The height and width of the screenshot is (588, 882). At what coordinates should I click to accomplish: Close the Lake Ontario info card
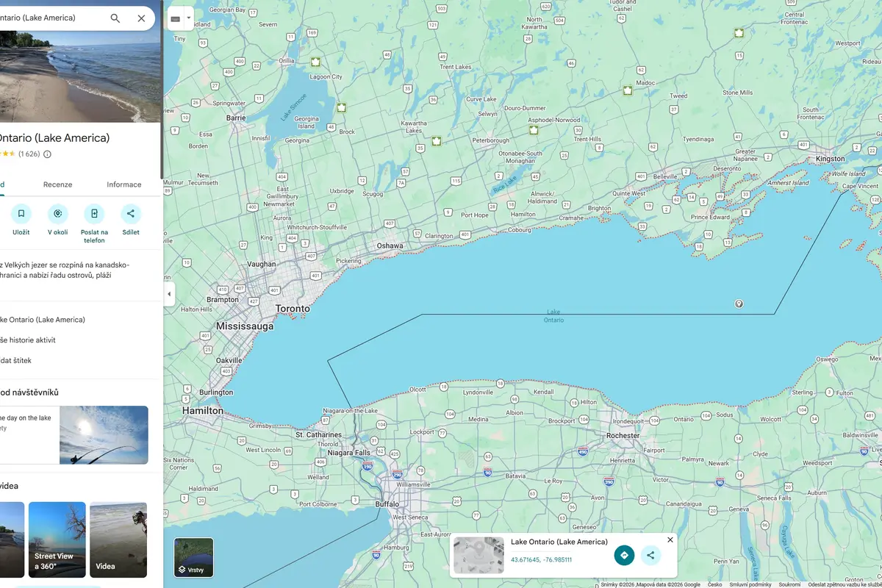click(670, 540)
